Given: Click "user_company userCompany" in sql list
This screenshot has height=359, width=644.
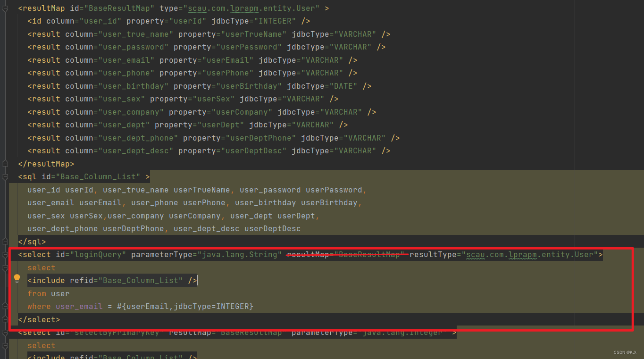Looking at the screenshot, I should click(x=164, y=216).
